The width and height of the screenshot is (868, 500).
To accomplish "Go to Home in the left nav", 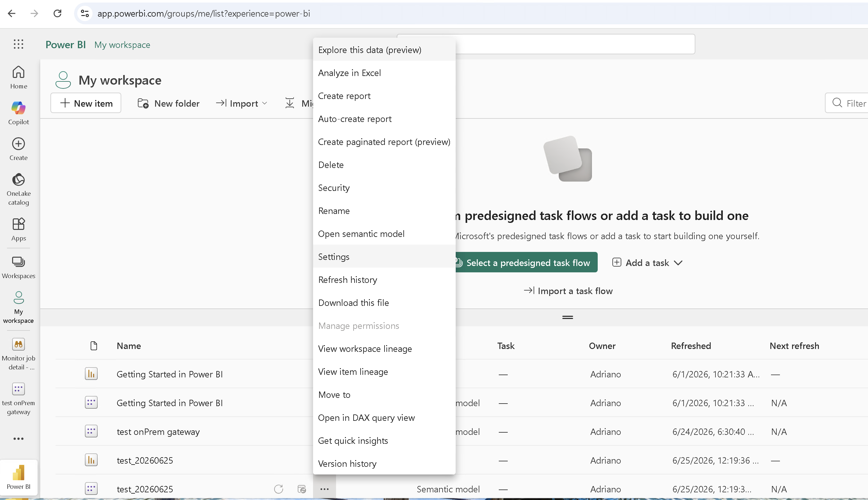I will [19, 77].
